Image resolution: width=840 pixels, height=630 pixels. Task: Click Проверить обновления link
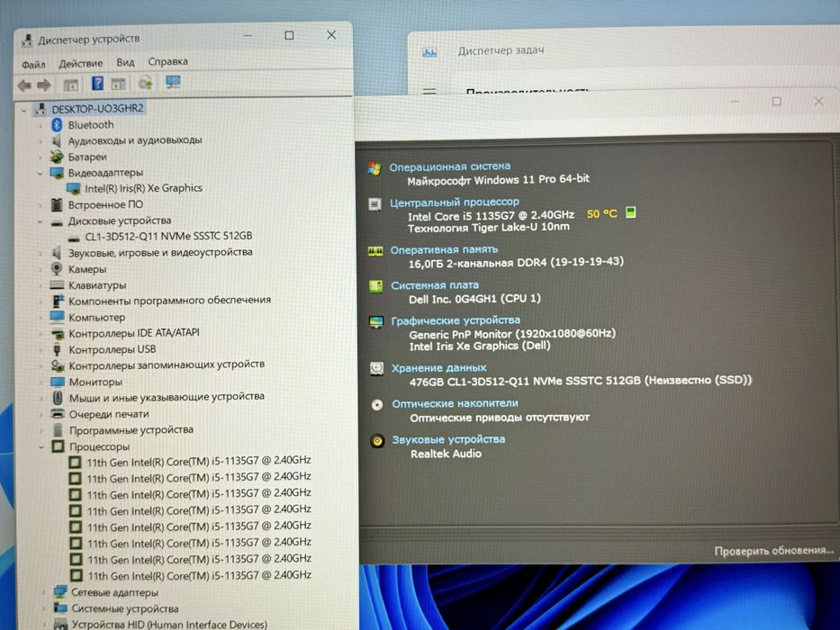773,550
